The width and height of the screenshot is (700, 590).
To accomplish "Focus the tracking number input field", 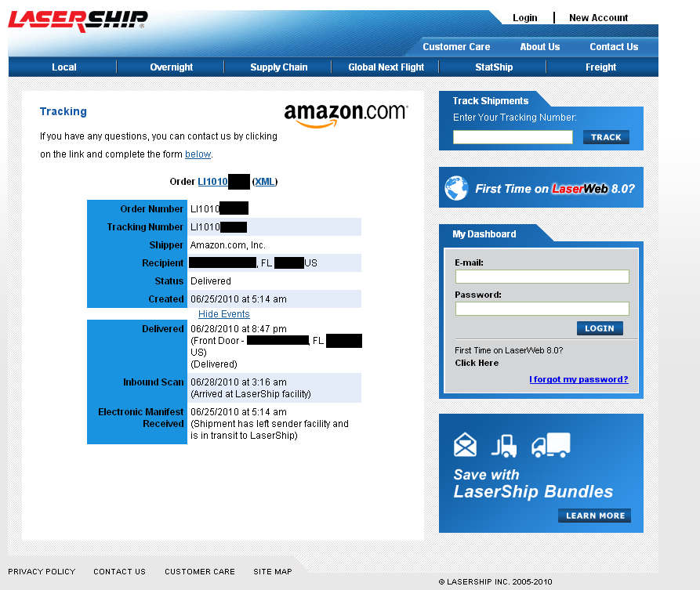I will pyautogui.click(x=513, y=137).
